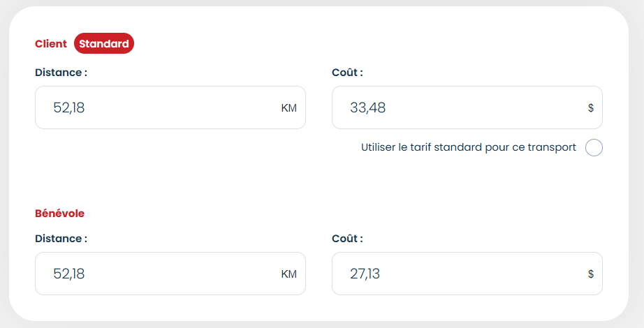Click the red Bénévole section heading

coord(59,213)
